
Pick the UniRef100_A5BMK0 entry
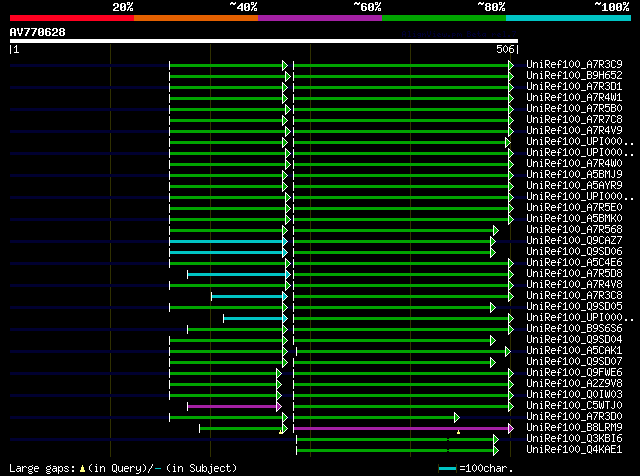pyautogui.click(x=574, y=218)
